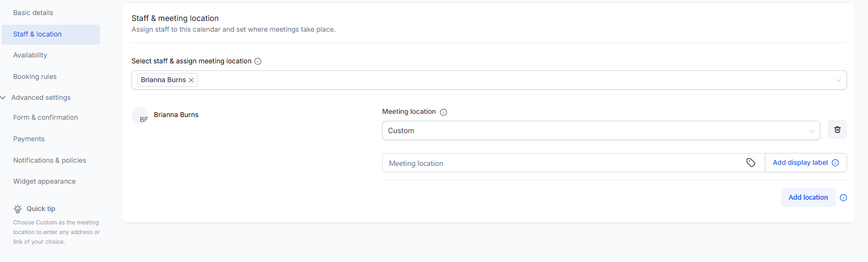Click info icon on Add display label

(x=835, y=163)
